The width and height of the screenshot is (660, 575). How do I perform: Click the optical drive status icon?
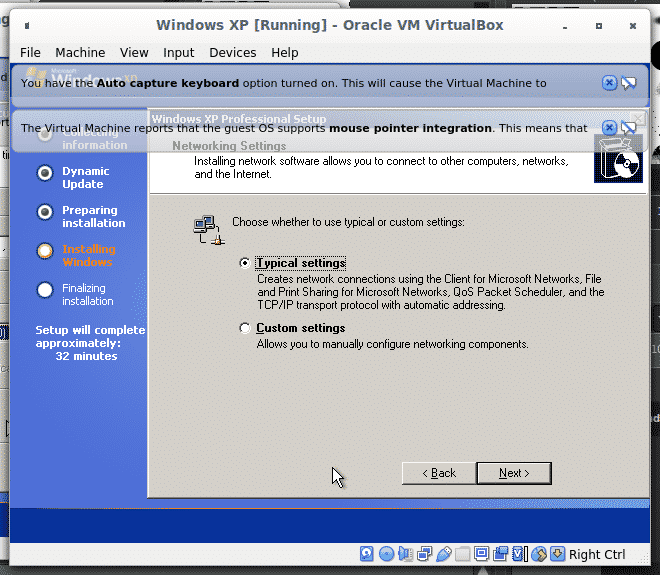(386, 554)
